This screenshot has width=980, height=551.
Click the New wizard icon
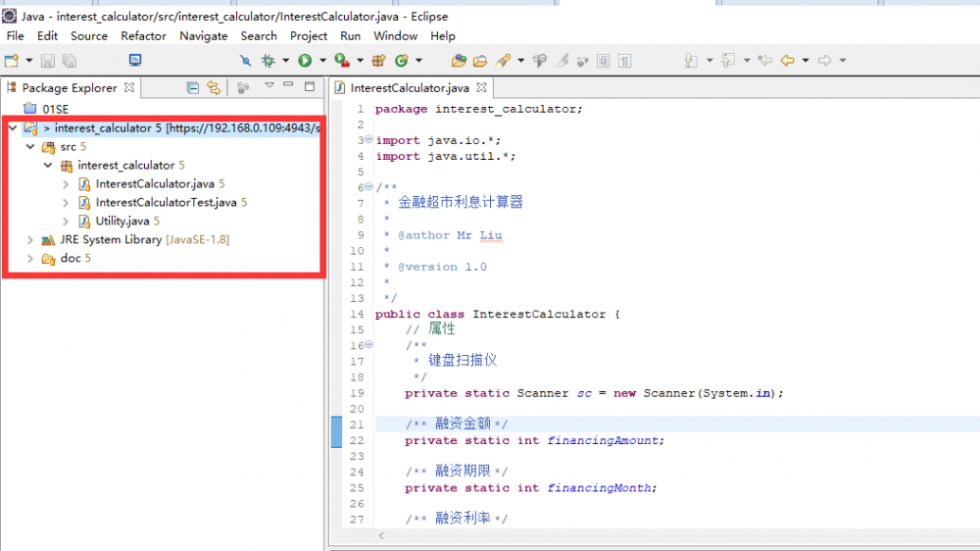(x=12, y=60)
